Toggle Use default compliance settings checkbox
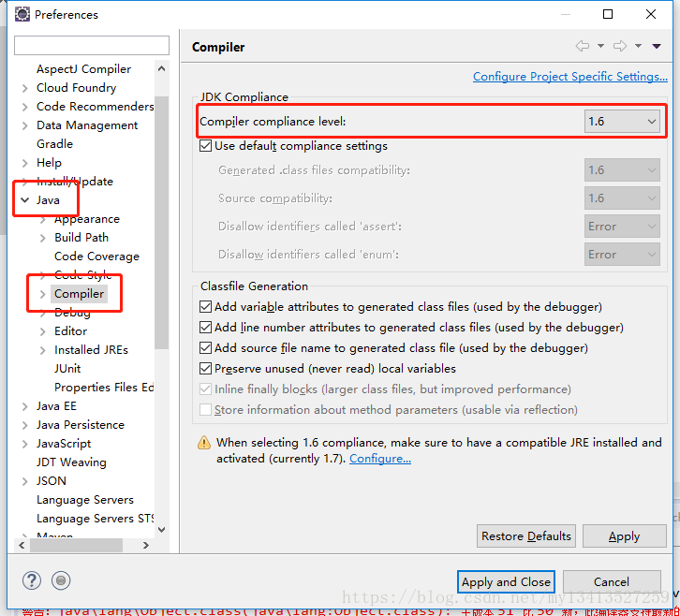 205,146
